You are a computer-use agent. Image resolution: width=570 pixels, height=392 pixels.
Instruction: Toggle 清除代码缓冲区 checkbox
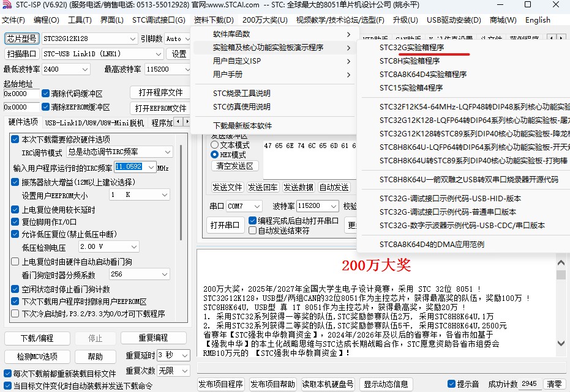(45, 94)
